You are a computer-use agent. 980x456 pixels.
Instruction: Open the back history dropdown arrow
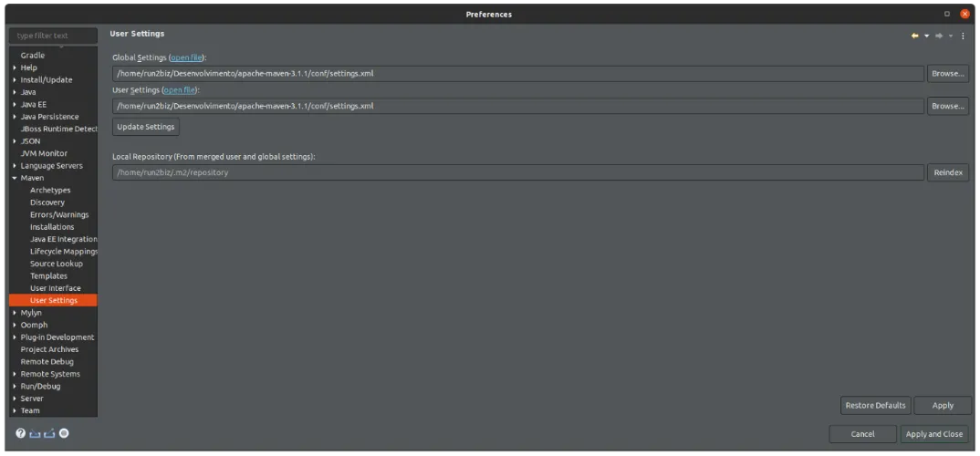pyautogui.click(x=927, y=36)
